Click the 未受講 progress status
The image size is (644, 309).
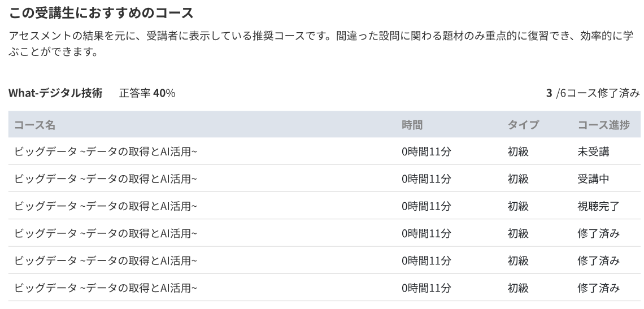tap(593, 151)
